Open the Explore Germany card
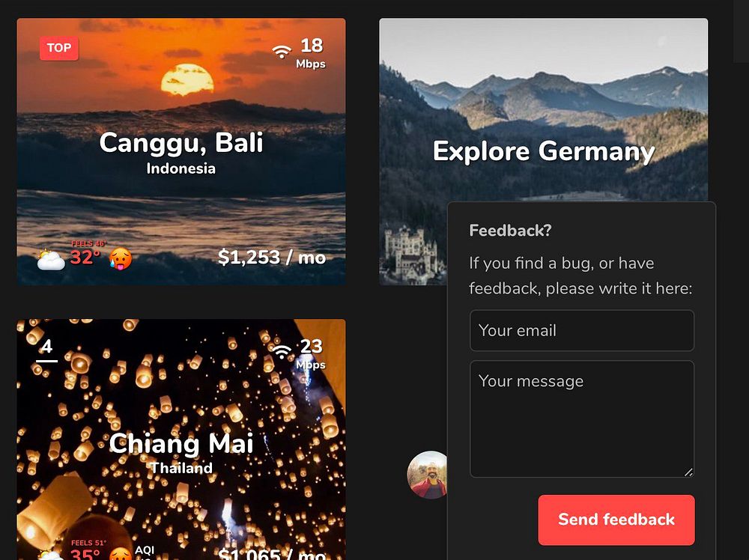This screenshot has width=749, height=560. click(544, 110)
